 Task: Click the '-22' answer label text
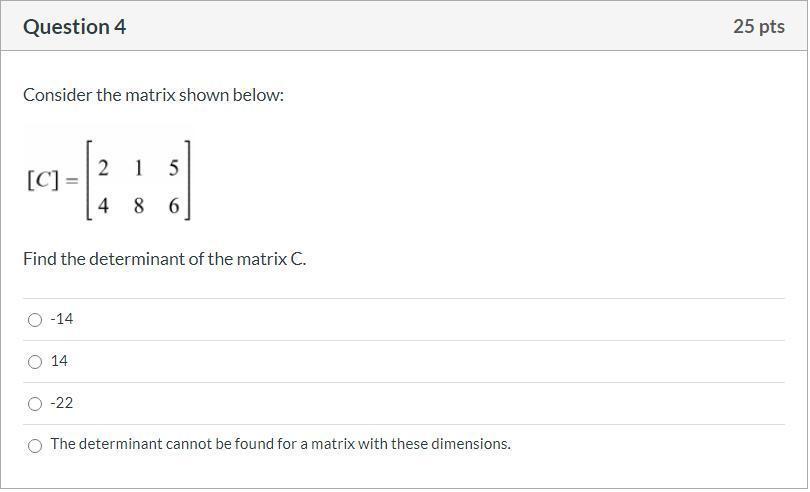pyautogui.click(x=62, y=403)
